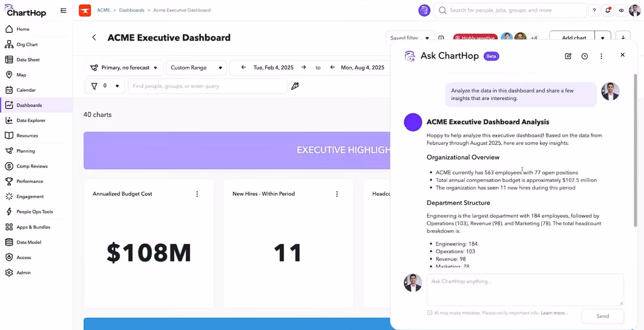
Task: Open chat history clock icon in Ask ChartHop
Action: pyautogui.click(x=585, y=56)
